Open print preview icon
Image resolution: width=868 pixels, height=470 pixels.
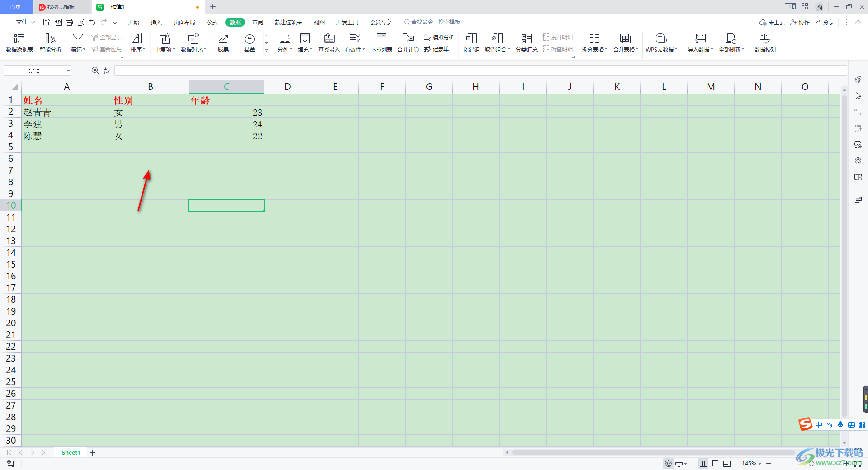click(x=81, y=22)
